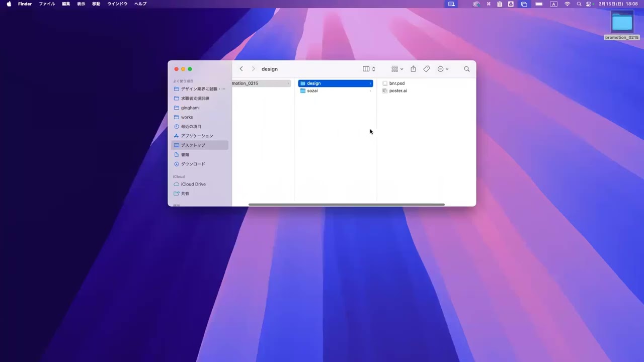Screen dimensions: 644x362
Task: Click the Stage Manager windows icon
Action: coord(524,4)
